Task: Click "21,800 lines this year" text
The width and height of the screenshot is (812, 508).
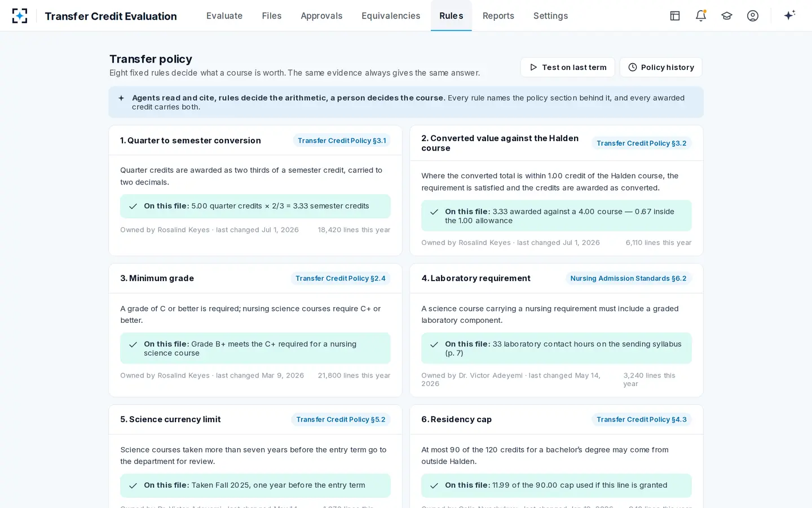Action: coord(354,375)
